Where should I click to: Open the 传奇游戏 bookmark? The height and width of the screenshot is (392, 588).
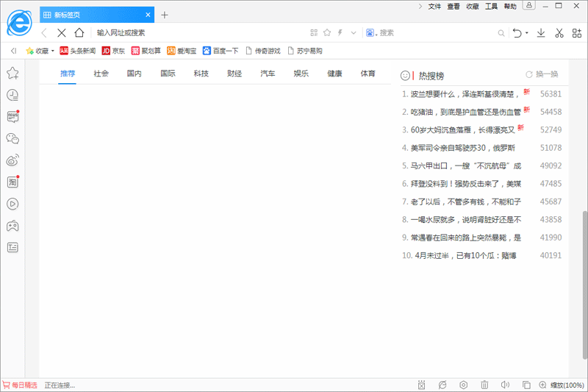(x=263, y=51)
